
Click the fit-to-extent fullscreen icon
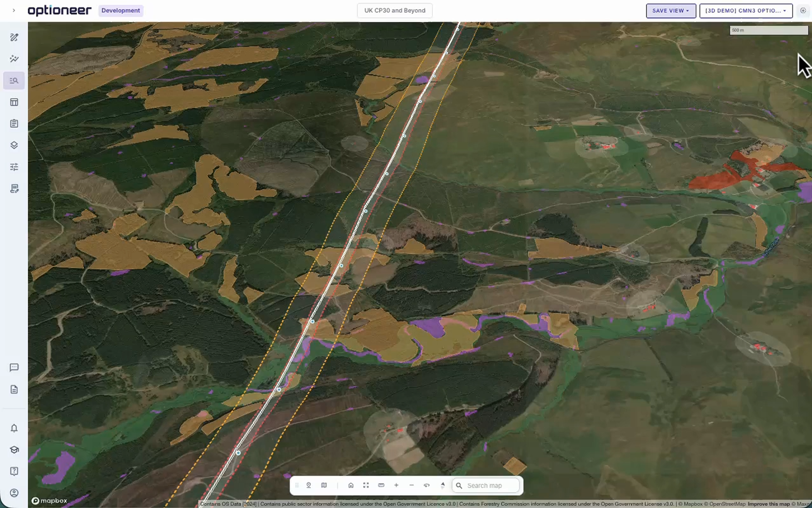[366, 485]
